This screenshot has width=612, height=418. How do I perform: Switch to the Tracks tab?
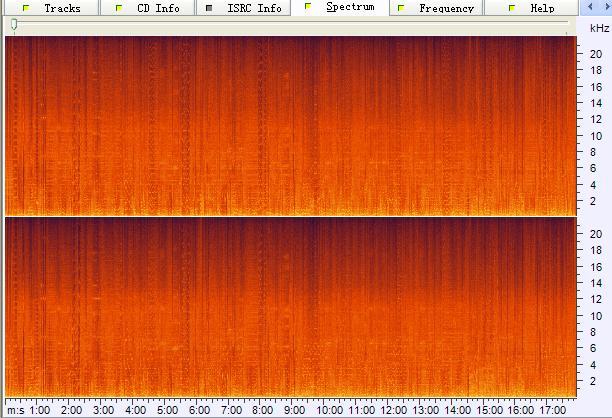[x=51, y=8]
